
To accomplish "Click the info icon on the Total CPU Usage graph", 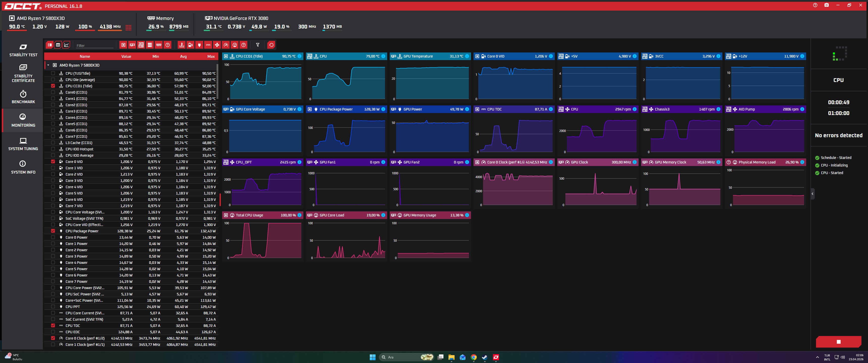I will pos(300,215).
